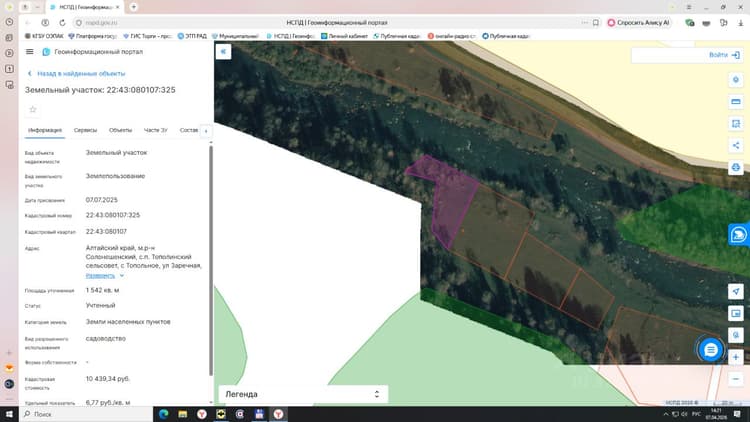Viewport: 750px width, 422px height.
Task: Switch to the Состав tab
Action: tap(188, 130)
